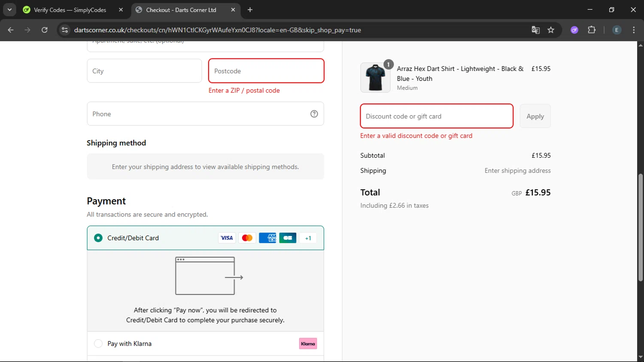This screenshot has width=644, height=362.
Task: Click the Discount code or gift card field
Action: (436, 116)
